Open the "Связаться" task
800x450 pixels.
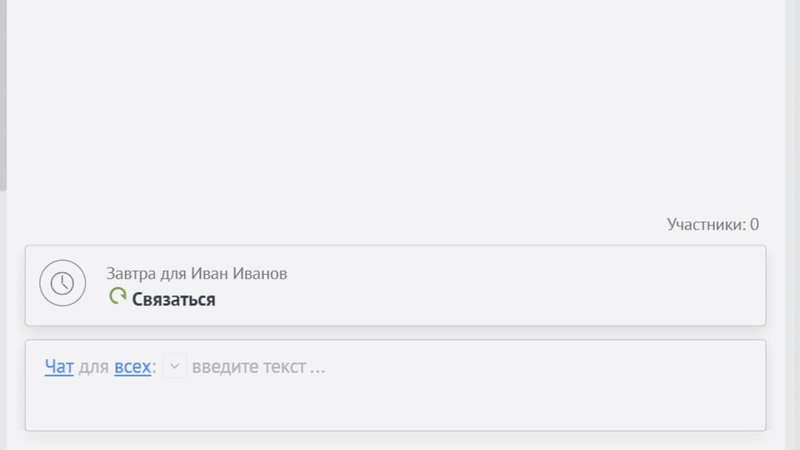pos(173,299)
